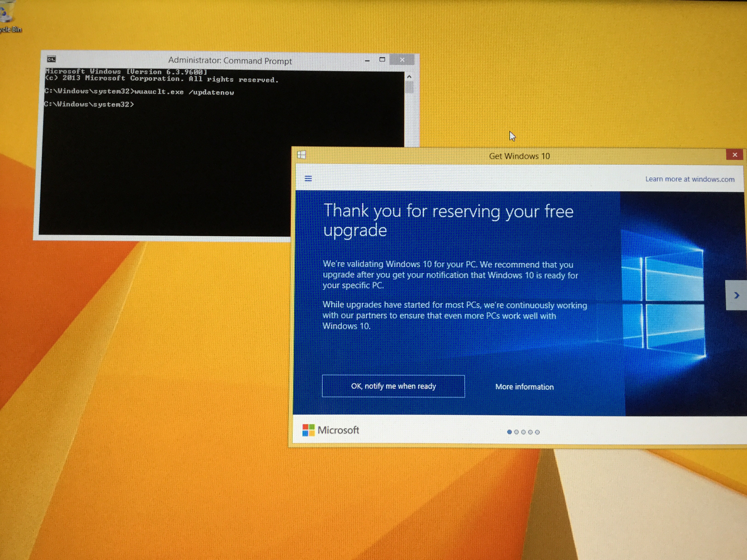Click the wuauclt.exe /updatenow command line
Viewport: 747px width, 560px height.
pyautogui.click(x=139, y=92)
